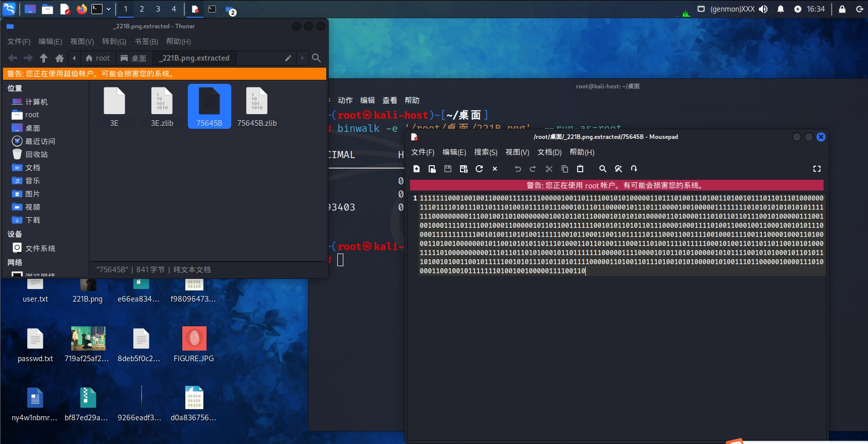Switch to workspace 2
Screen dimensions: 868x444
[142, 9]
